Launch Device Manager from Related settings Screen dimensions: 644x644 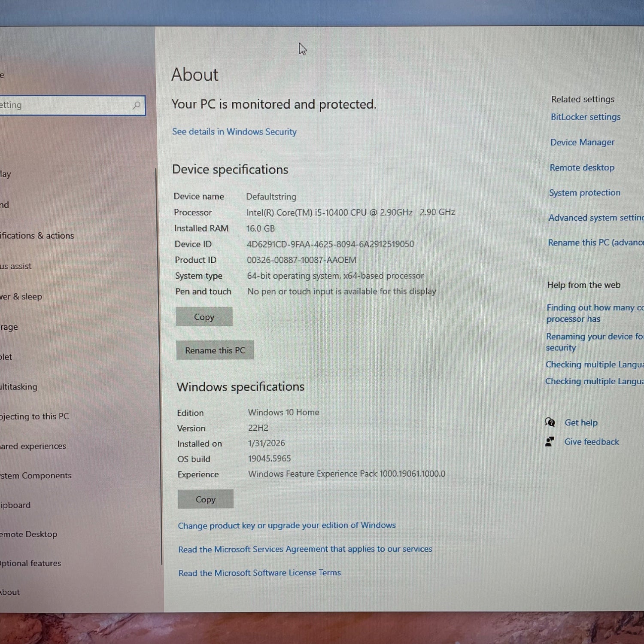click(x=582, y=142)
